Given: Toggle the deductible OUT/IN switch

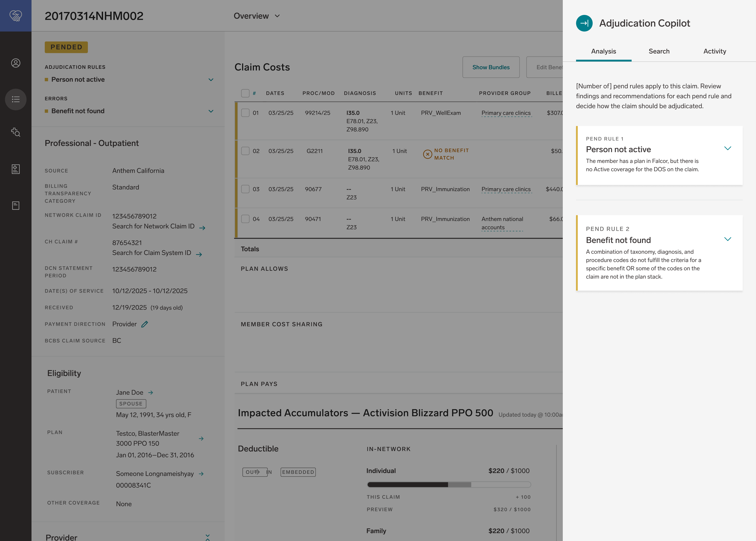Looking at the screenshot, I should pos(257,472).
